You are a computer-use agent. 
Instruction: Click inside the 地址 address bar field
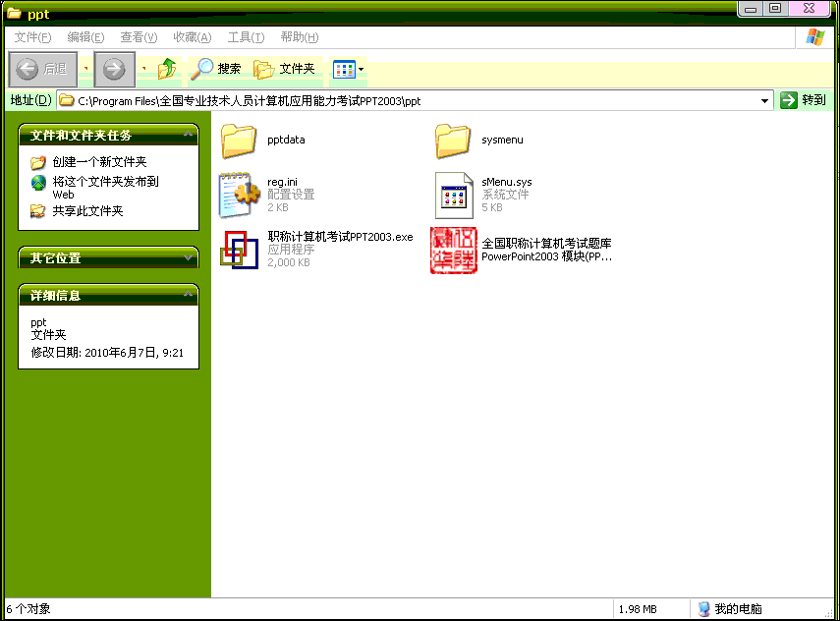(x=393, y=99)
